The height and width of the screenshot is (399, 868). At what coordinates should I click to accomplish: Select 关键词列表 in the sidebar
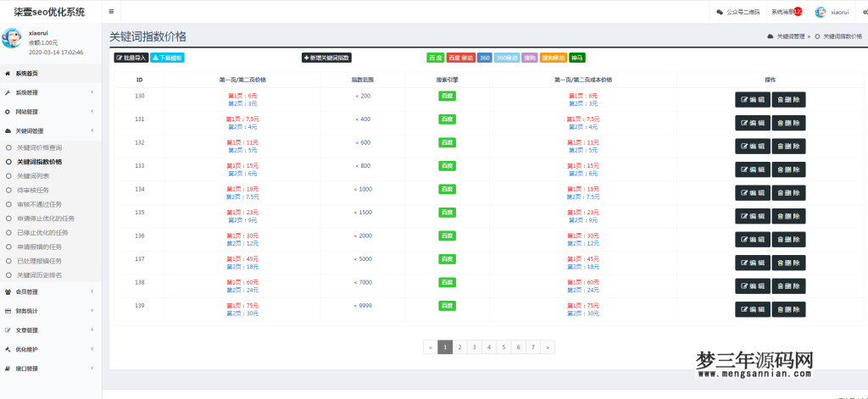pyautogui.click(x=34, y=175)
